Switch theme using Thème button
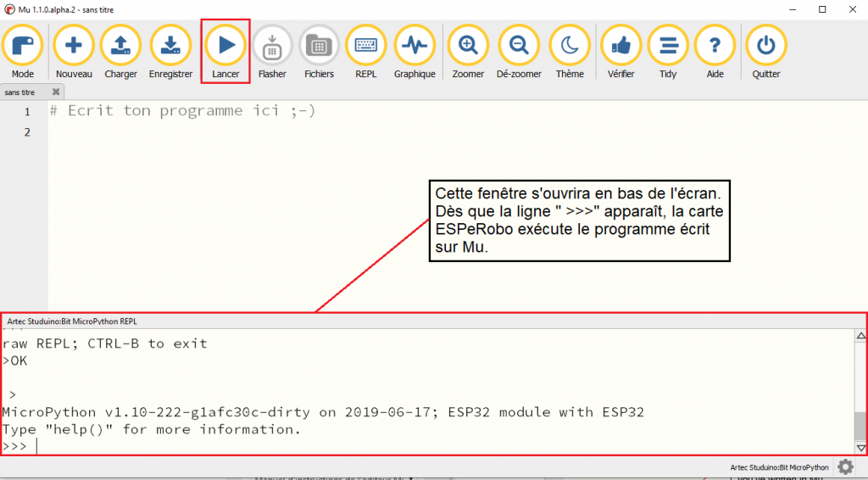 pos(570,47)
